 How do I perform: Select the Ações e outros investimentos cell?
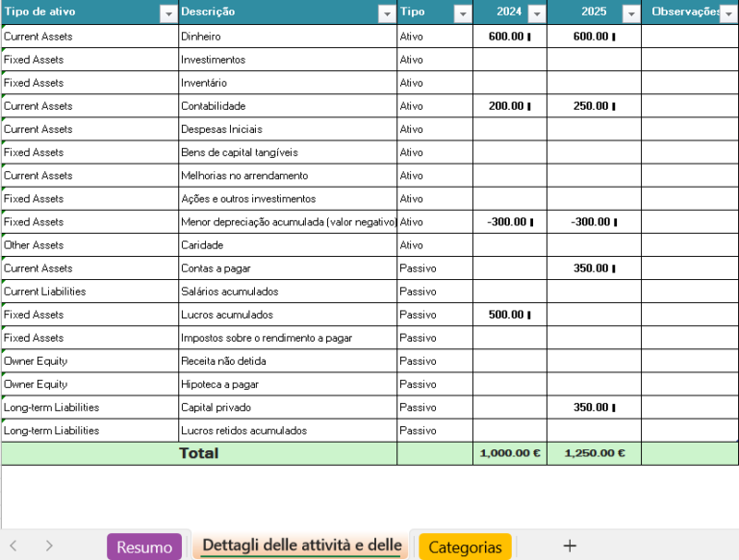click(x=288, y=198)
